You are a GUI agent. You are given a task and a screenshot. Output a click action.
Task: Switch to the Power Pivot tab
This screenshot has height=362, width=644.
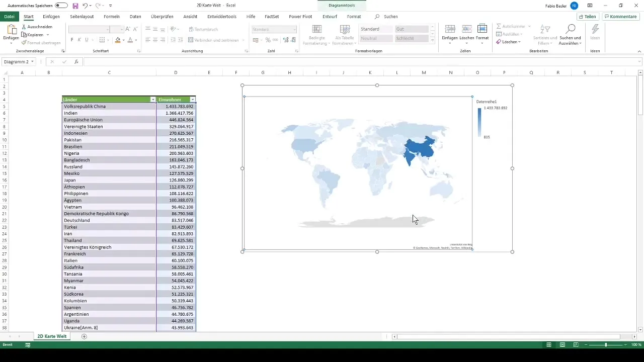[x=300, y=17]
